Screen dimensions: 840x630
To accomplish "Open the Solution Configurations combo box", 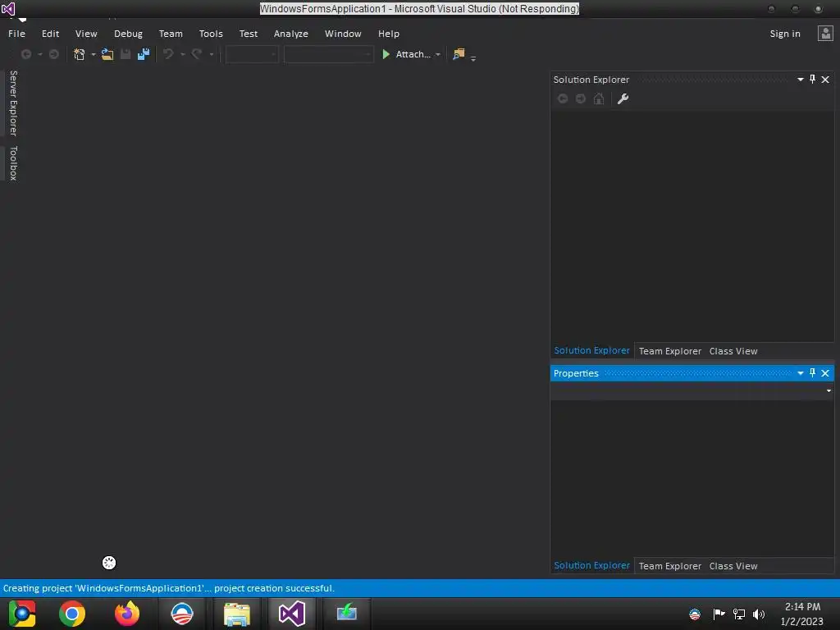I will tap(252, 54).
